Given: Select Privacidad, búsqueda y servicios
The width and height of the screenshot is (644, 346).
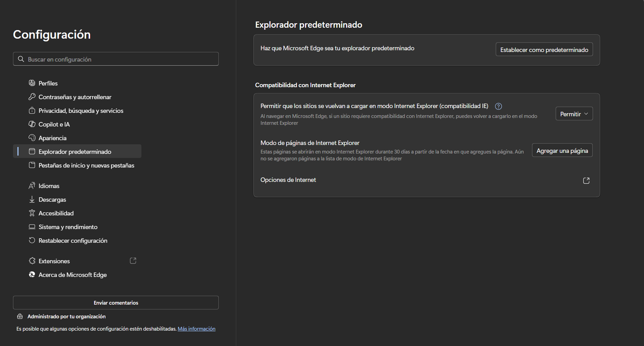Looking at the screenshot, I should click(x=77, y=110).
